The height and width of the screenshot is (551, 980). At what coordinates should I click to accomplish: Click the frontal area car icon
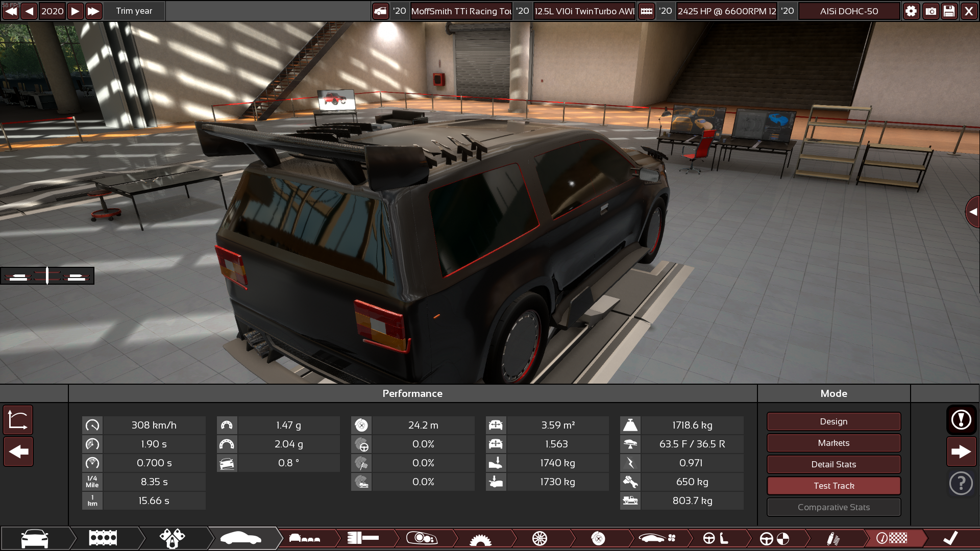pos(496,425)
